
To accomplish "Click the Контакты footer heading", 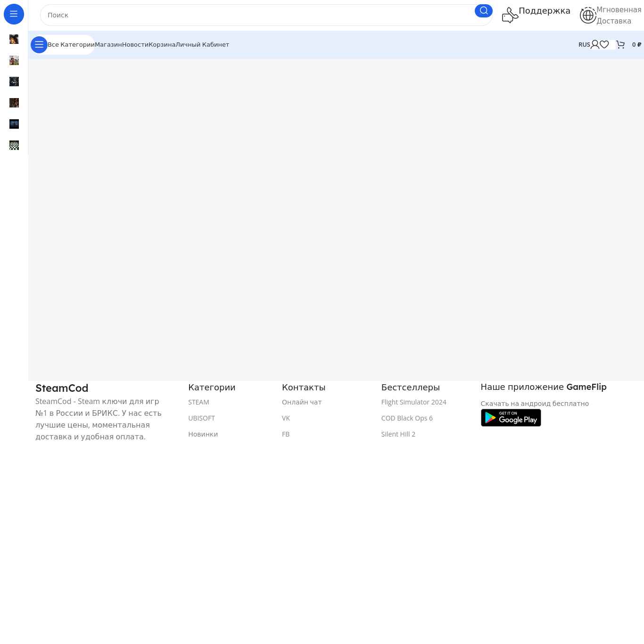I will [304, 388].
